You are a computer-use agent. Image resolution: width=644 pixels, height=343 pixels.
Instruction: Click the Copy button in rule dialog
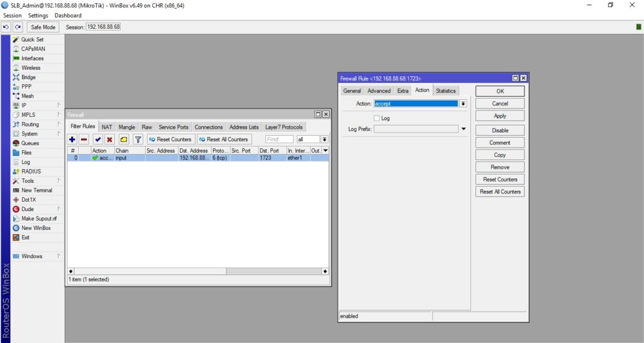tap(500, 155)
